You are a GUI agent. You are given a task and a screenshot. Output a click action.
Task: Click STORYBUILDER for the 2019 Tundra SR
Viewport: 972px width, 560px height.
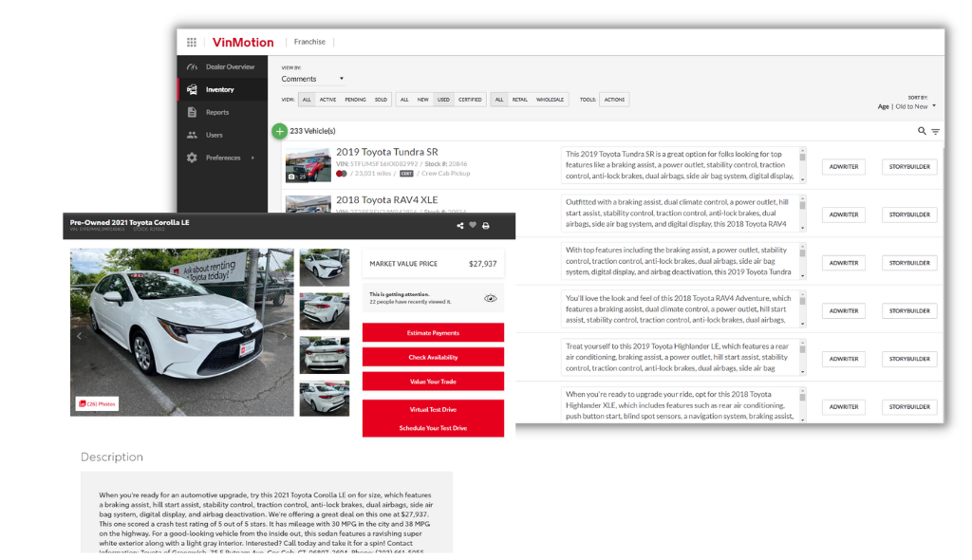[x=909, y=166]
